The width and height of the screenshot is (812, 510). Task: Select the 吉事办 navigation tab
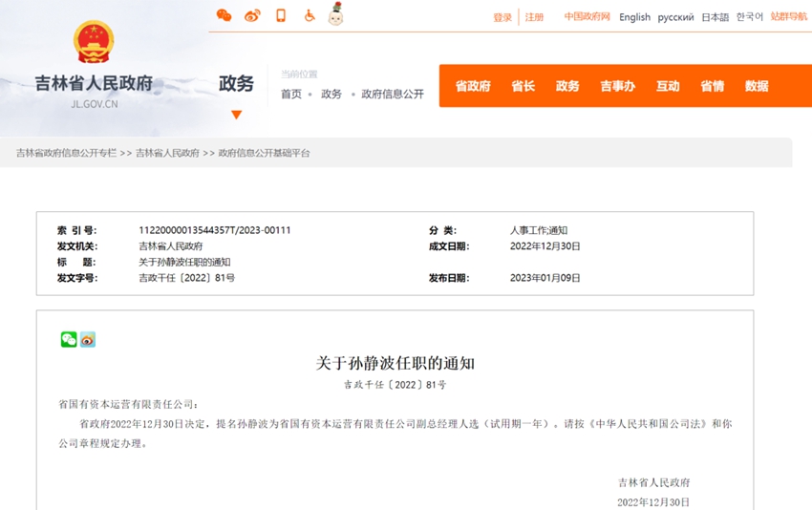[617, 86]
